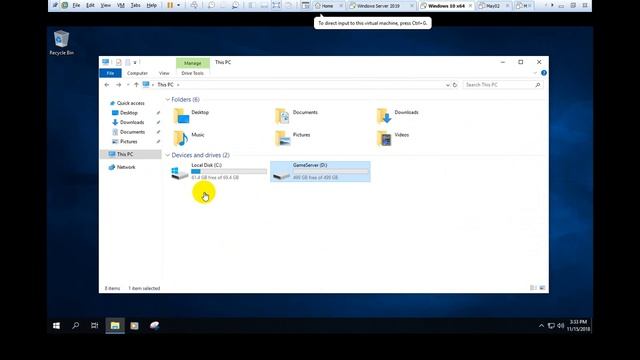
Task: Open VMware Edit menu
Action: tap(90, 5)
